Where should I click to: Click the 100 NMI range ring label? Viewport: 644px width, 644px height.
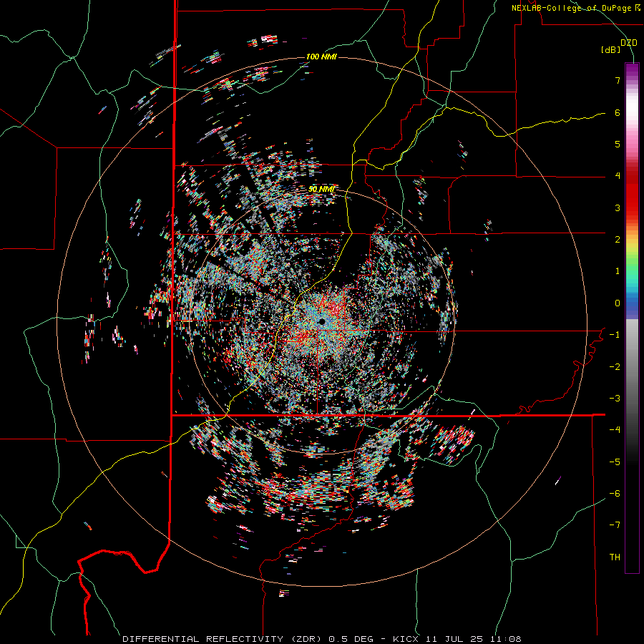click(x=321, y=57)
